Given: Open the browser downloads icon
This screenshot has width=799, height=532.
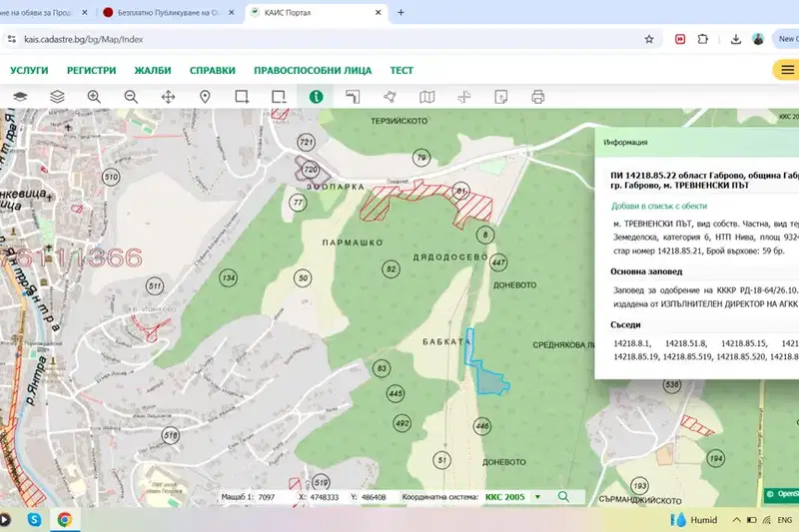Looking at the screenshot, I should [735, 39].
